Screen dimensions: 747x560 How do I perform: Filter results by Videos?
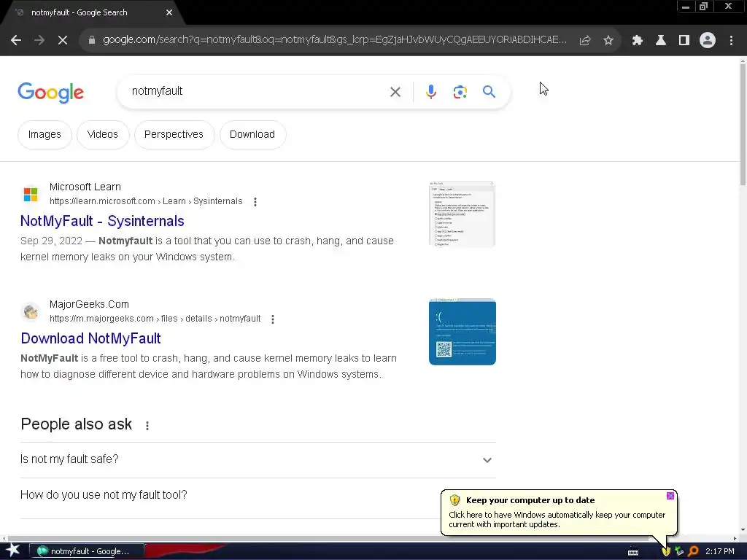click(102, 135)
